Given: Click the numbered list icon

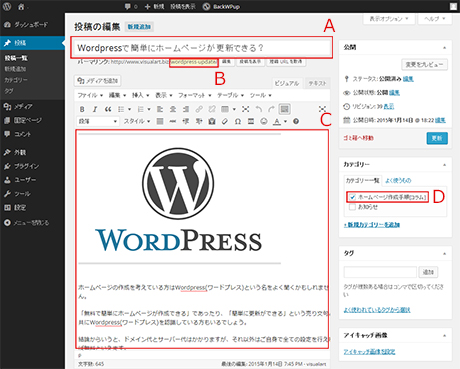Looking at the screenshot, I should click(x=141, y=109).
